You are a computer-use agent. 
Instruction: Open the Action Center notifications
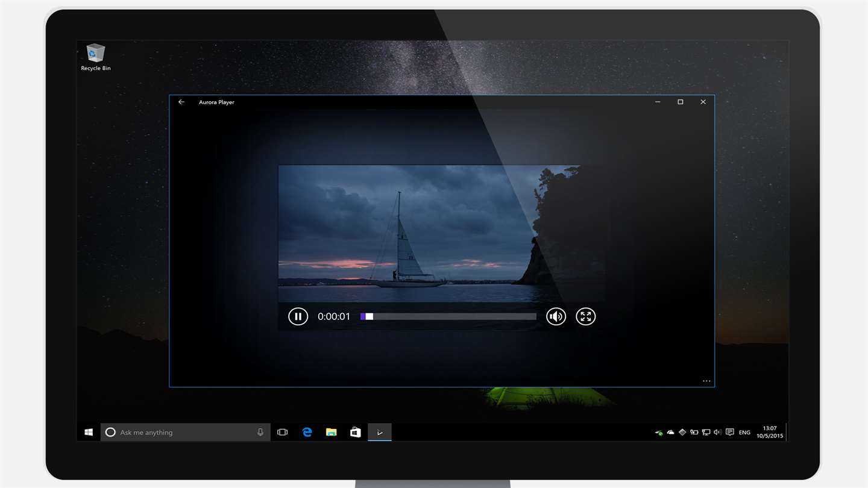coord(730,433)
